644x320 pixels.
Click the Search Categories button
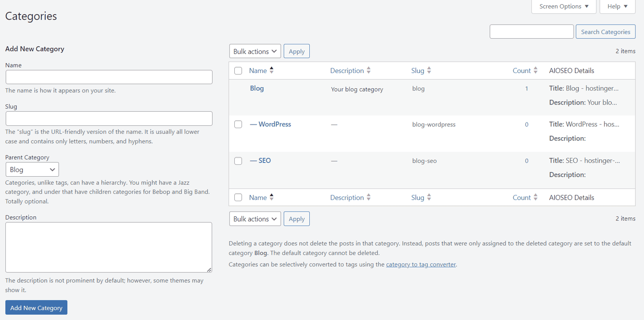point(605,31)
